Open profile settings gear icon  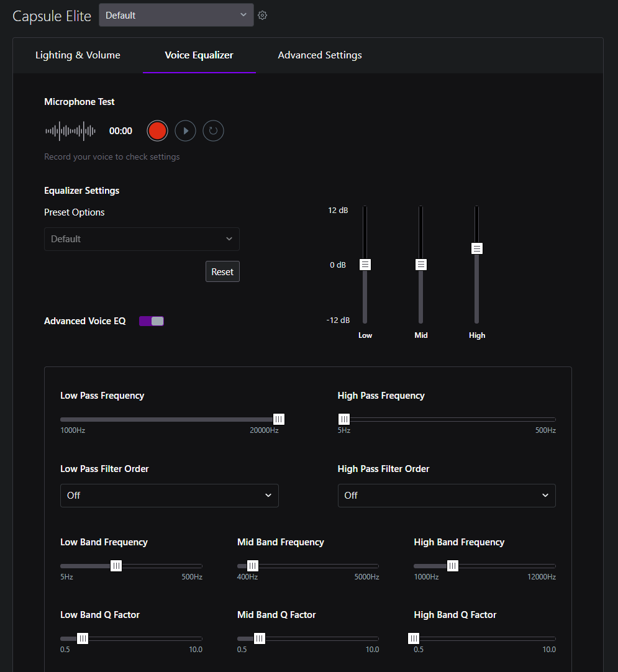click(x=263, y=16)
